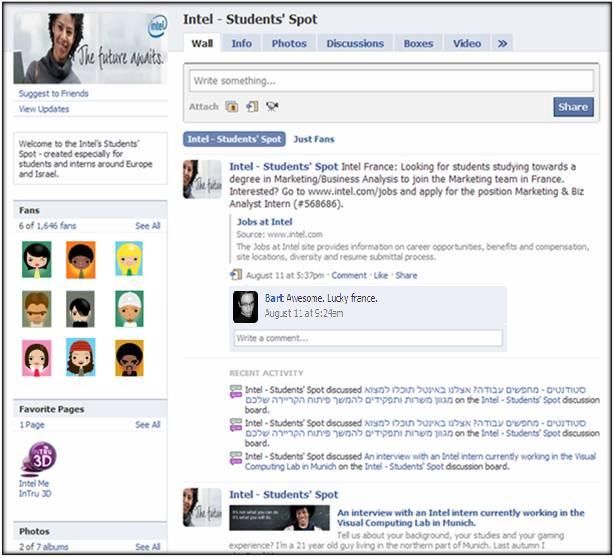Screen dimensions: 614x558
Task: Show only Intel - Students' Spot posts
Action: tap(234, 139)
